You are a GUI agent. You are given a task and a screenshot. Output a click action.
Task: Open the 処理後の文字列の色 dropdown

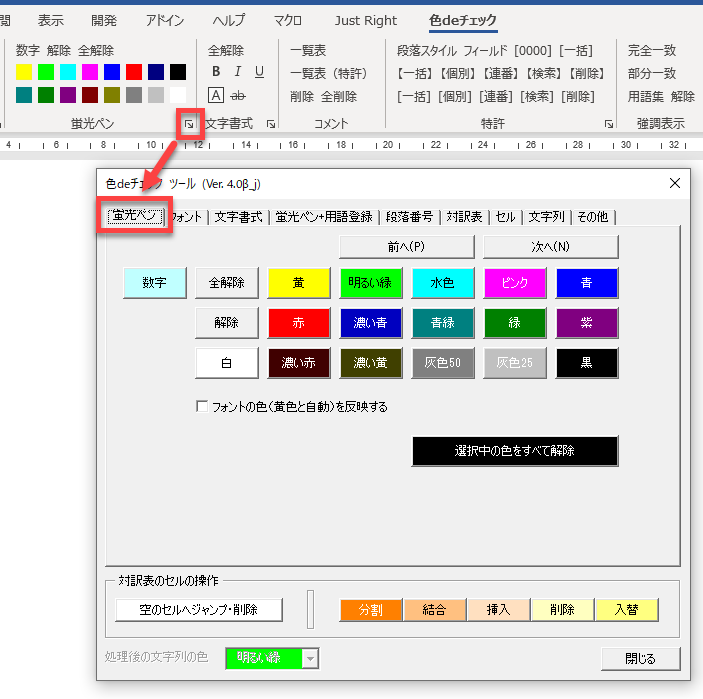pos(309,658)
